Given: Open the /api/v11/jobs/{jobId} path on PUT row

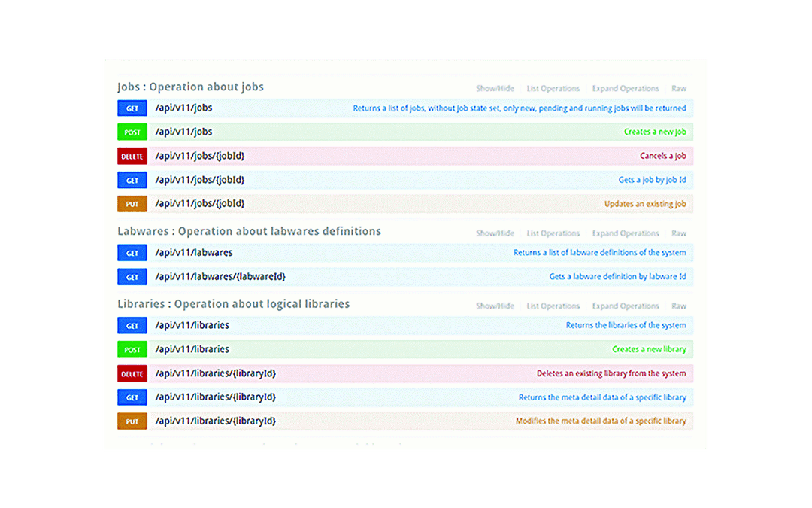Looking at the screenshot, I should [x=200, y=204].
